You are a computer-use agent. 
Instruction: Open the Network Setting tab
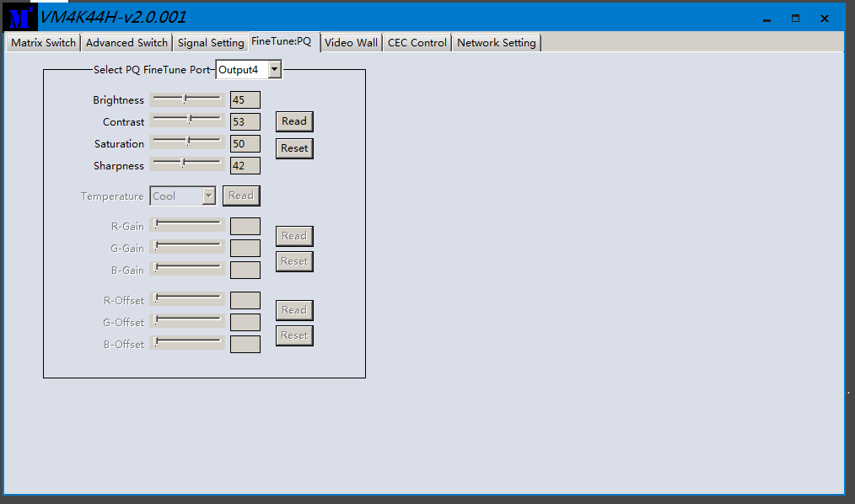coord(496,43)
